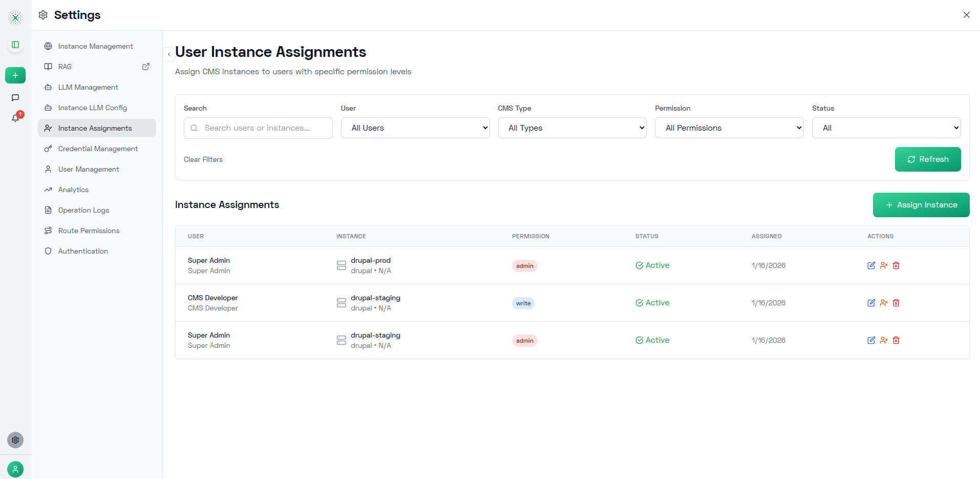Delete the CMS Developer assignment

click(x=896, y=303)
